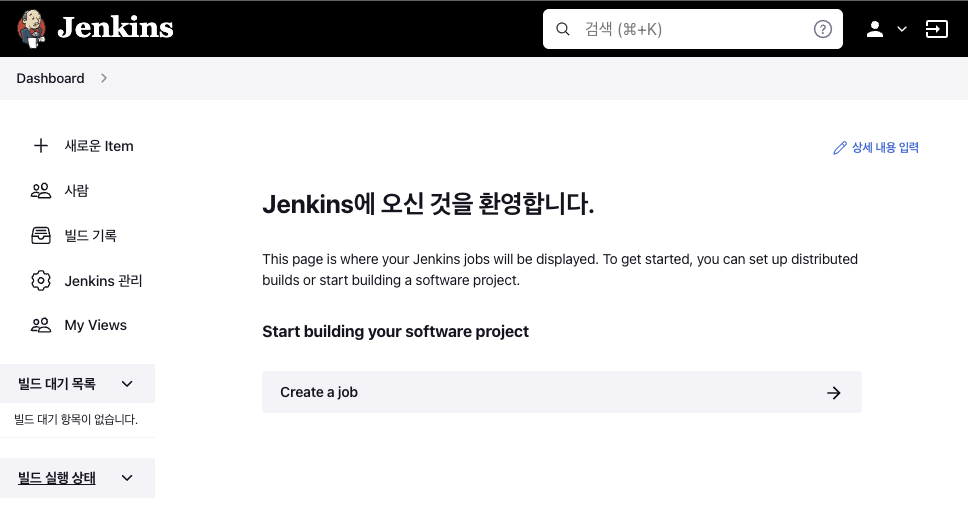The height and width of the screenshot is (525, 968).
Task: Open the 빌드 실행 상태 link
Action: pyautogui.click(x=57, y=477)
